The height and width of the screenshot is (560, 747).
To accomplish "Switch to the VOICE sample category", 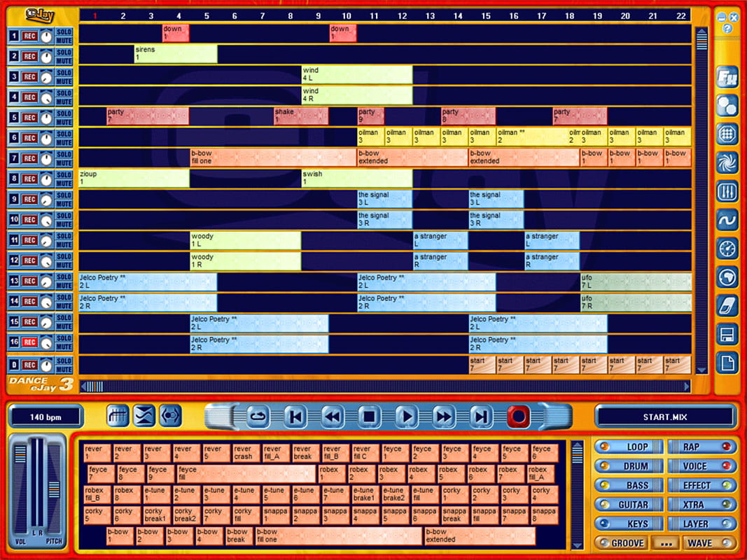I will click(x=701, y=466).
